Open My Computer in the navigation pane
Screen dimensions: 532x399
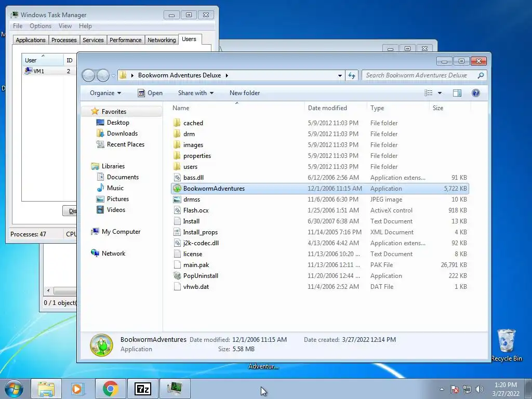[116, 232]
